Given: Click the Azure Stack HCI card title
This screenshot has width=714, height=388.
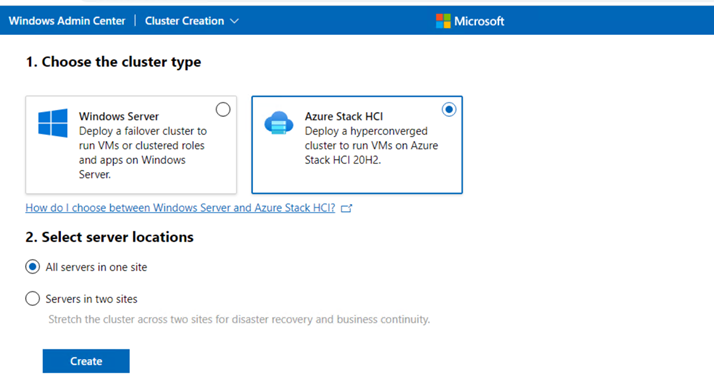Looking at the screenshot, I should click(x=344, y=116).
